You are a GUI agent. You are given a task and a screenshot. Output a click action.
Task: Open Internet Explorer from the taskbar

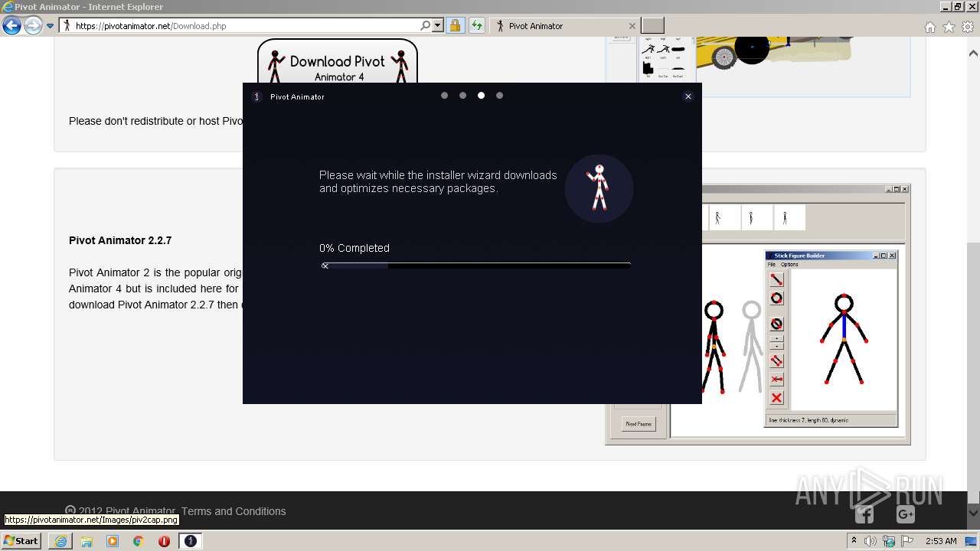point(60,541)
